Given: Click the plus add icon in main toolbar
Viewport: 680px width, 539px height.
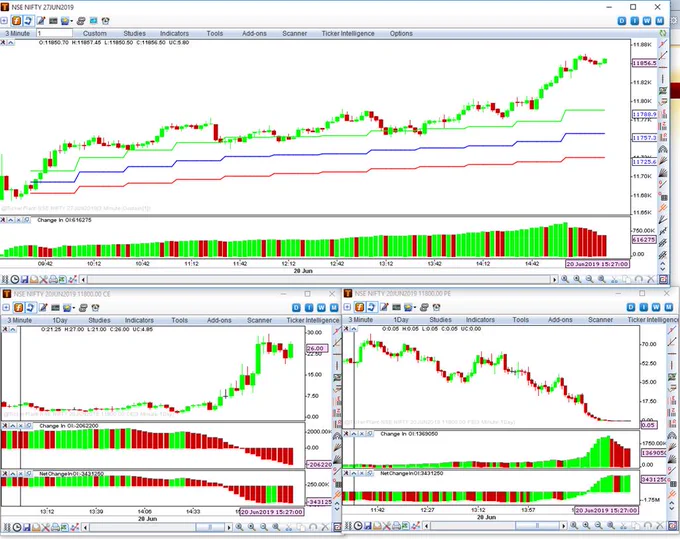Looking at the screenshot, I should tap(4, 20).
